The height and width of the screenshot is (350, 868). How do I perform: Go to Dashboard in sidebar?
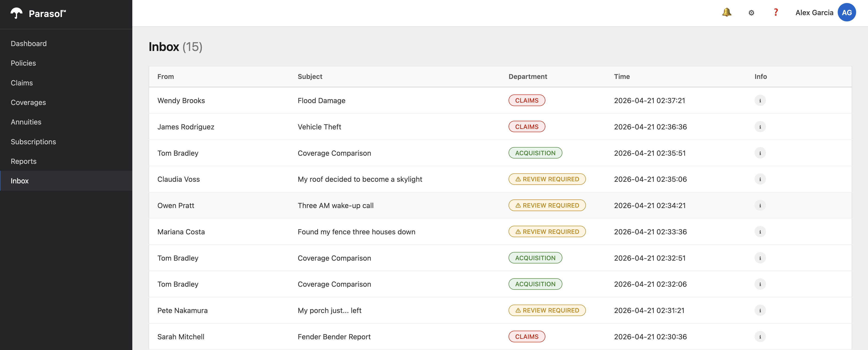[x=29, y=44]
